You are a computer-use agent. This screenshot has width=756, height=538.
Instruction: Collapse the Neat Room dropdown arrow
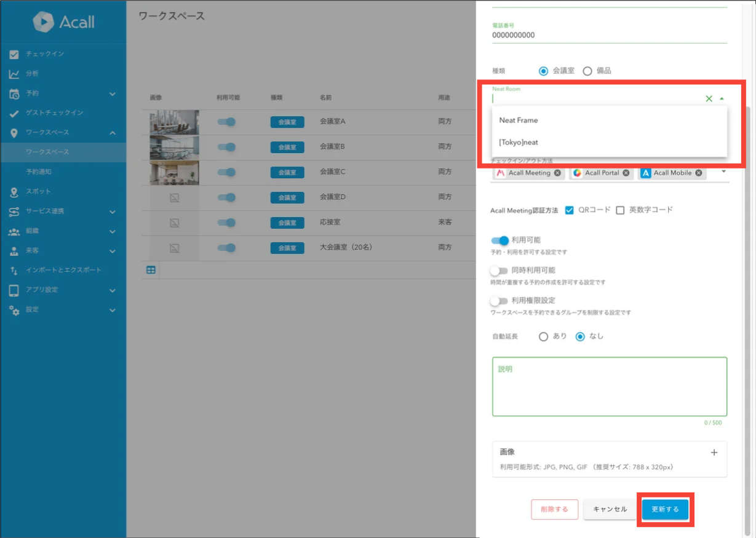722,98
